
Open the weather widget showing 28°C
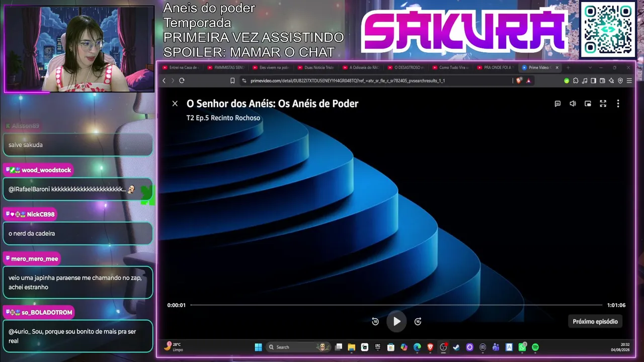tap(173, 347)
